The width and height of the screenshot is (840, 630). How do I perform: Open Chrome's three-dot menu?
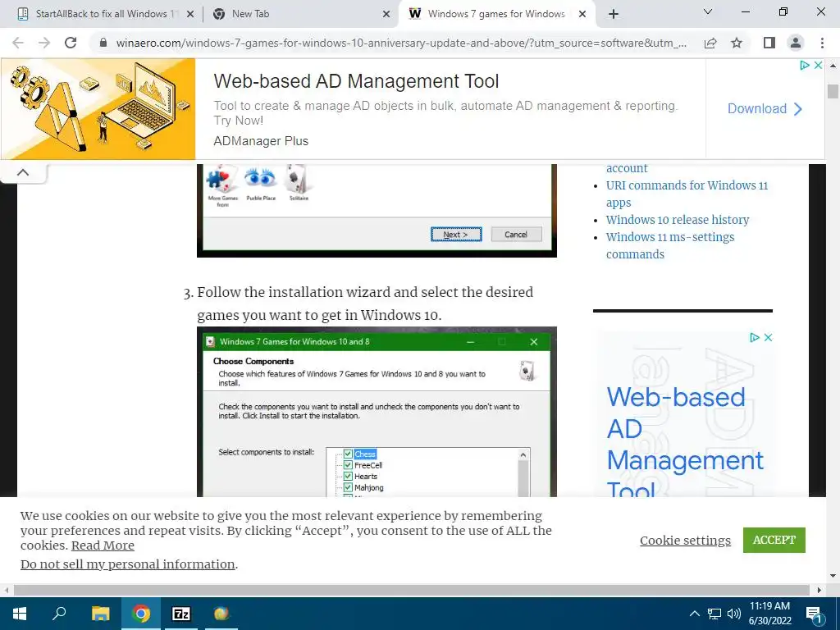822,43
